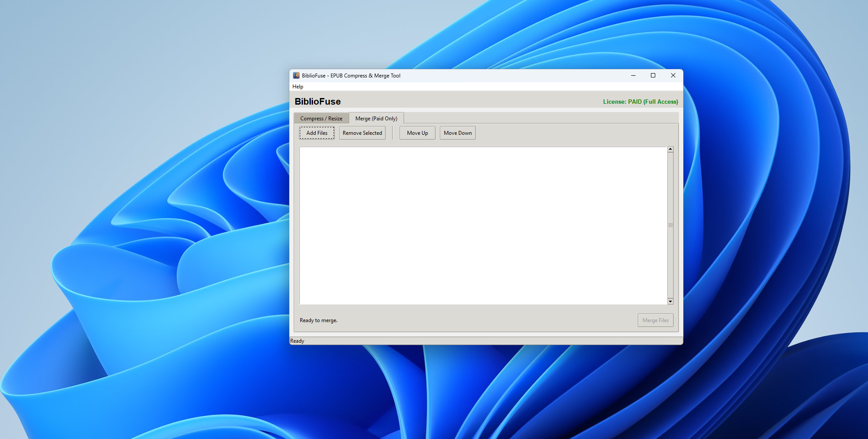The width and height of the screenshot is (868, 439).
Task: Click the scrollbar thumb in the file list
Action: [670, 225]
